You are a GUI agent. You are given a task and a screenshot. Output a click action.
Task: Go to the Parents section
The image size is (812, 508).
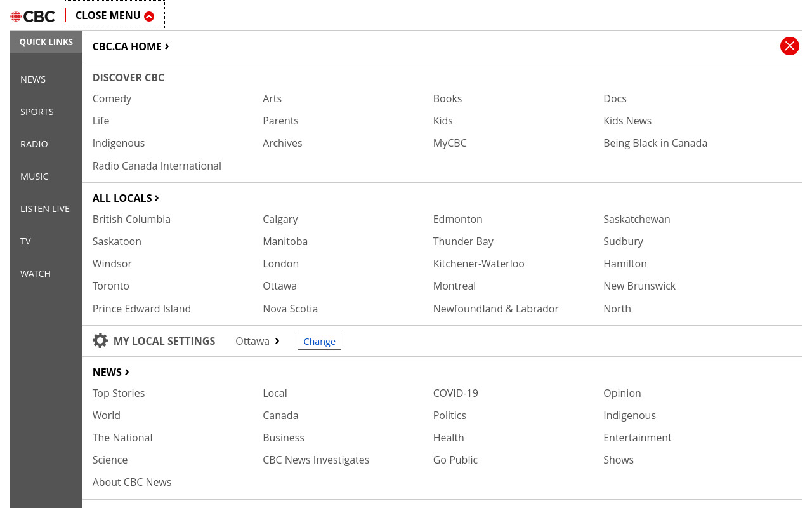[x=280, y=121]
